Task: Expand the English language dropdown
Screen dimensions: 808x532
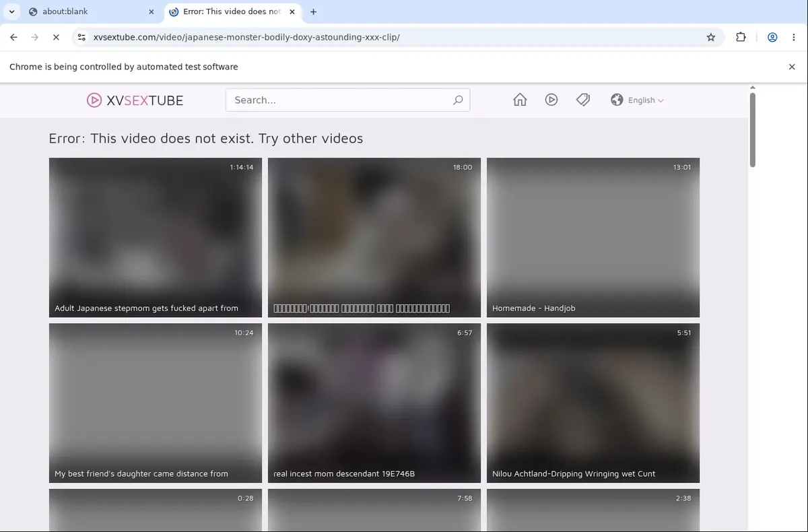Action: (x=645, y=100)
